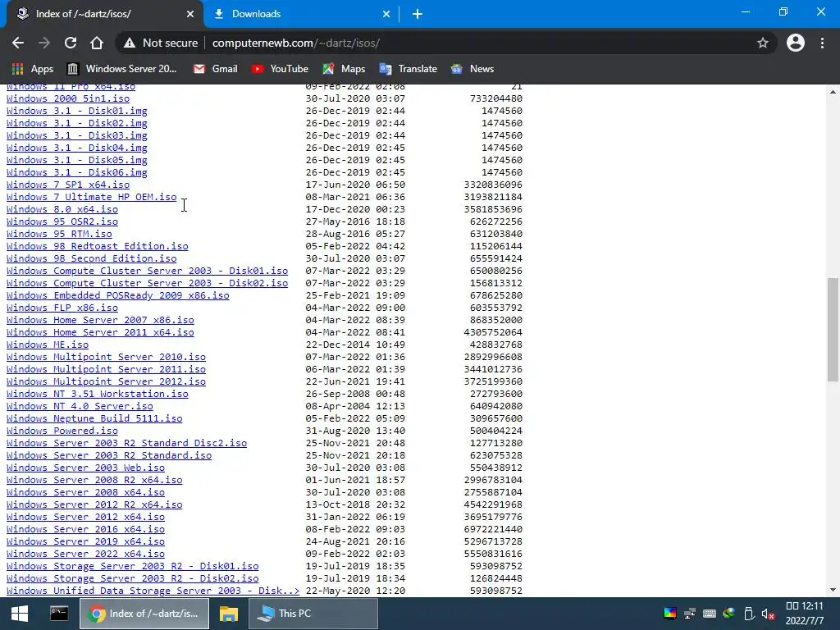Viewport: 840px width, 630px height.
Task: Download Windows_Embedded_POSReady_2009_x86.iso
Action: [x=118, y=295]
